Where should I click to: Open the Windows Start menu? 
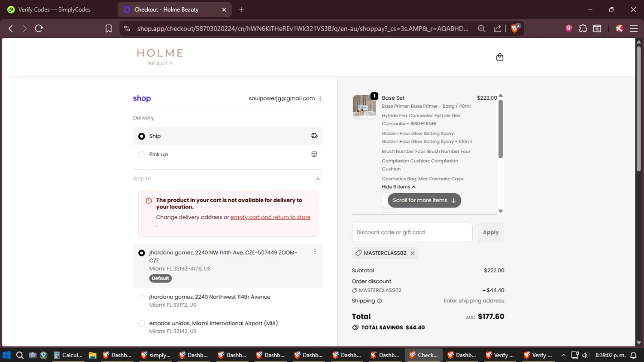(6, 355)
